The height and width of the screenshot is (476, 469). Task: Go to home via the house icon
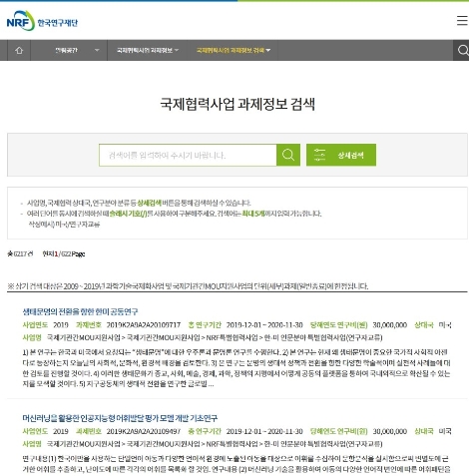click(x=19, y=50)
